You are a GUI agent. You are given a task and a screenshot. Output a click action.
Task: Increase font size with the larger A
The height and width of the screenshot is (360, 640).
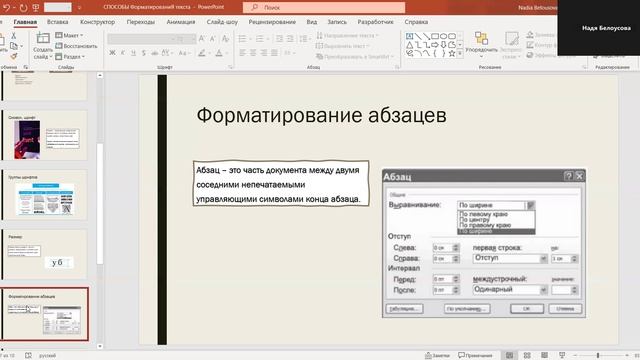[x=202, y=39]
